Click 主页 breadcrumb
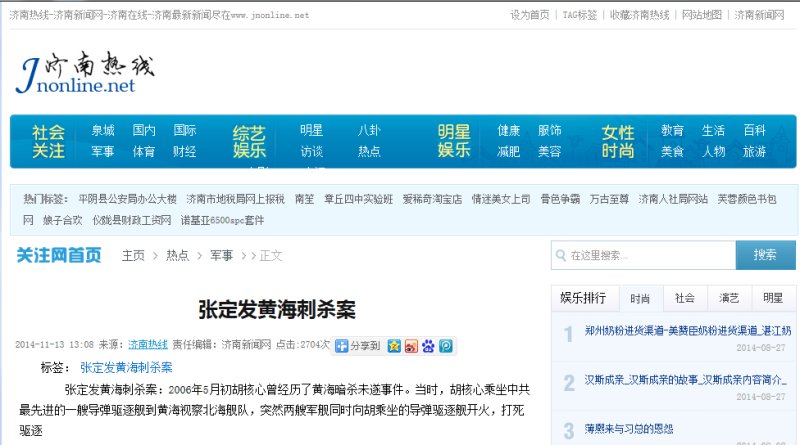 (133, 255)
